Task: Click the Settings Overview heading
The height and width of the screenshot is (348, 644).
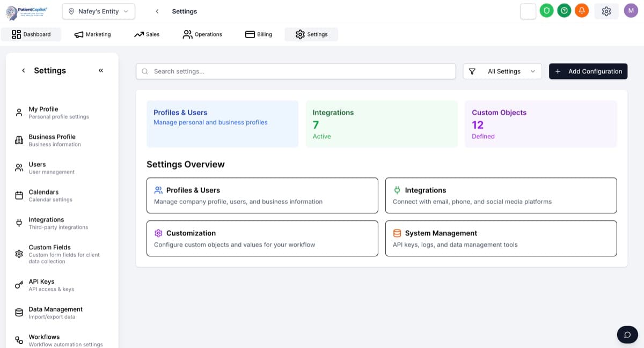Action: pyautogui.click(x=186, y=165)
